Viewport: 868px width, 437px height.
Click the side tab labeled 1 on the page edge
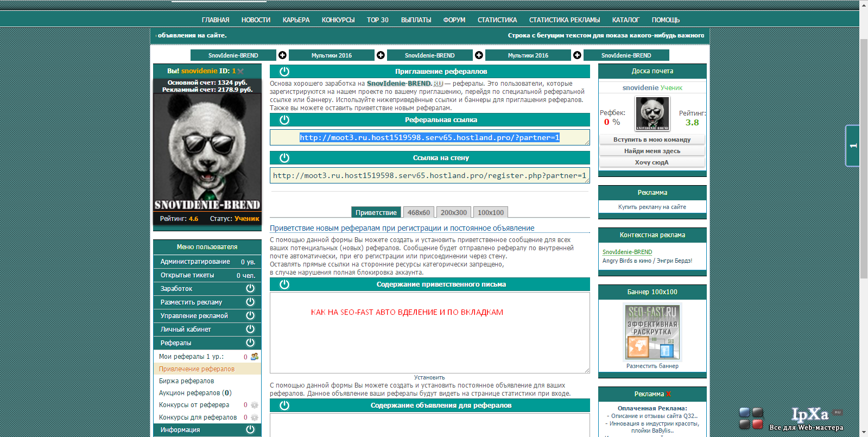(853, 145)
